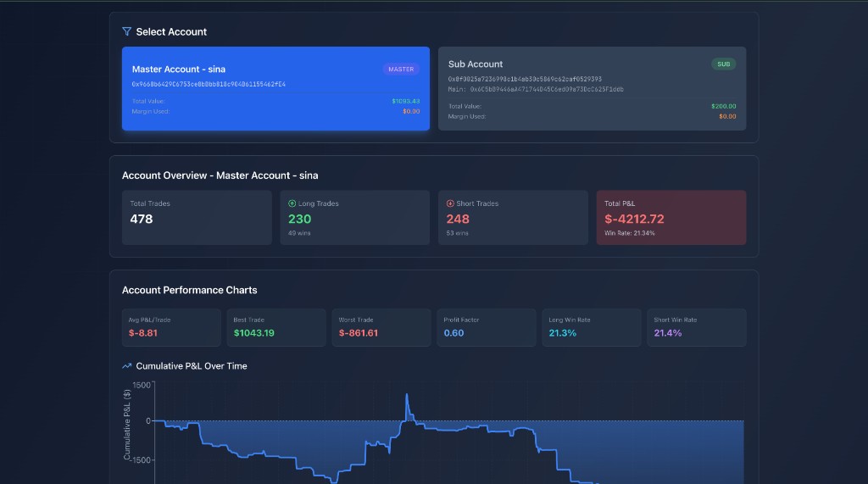Click the Total P&L $-4212.72 value
Screen dimensions: 868x484
[634, 219]
